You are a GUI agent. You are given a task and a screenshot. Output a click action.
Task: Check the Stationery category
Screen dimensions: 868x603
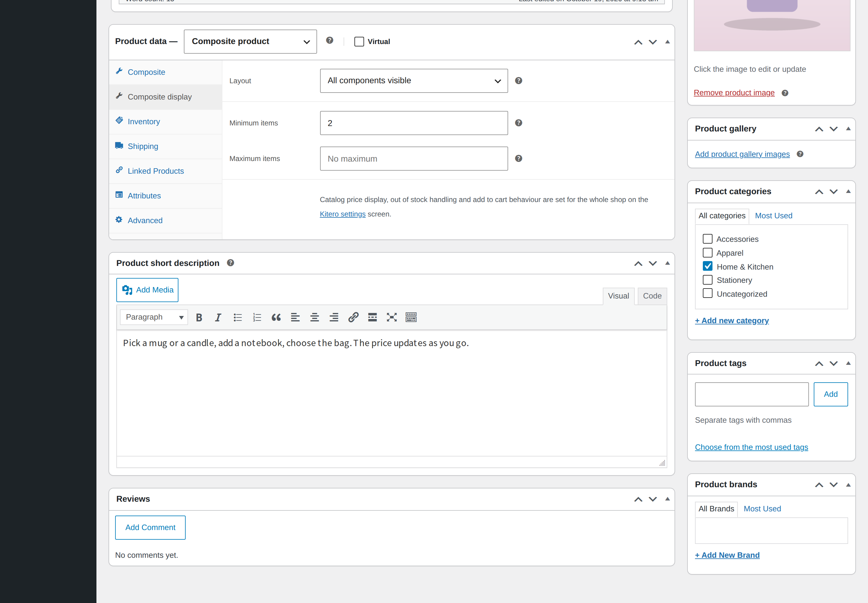click(707, 280)
